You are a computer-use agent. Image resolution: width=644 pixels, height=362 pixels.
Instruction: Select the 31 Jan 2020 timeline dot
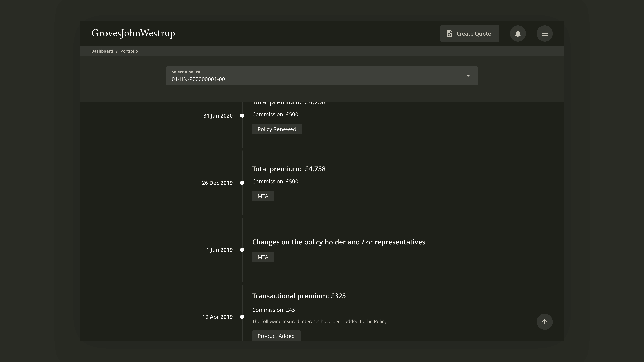[242, 116]
